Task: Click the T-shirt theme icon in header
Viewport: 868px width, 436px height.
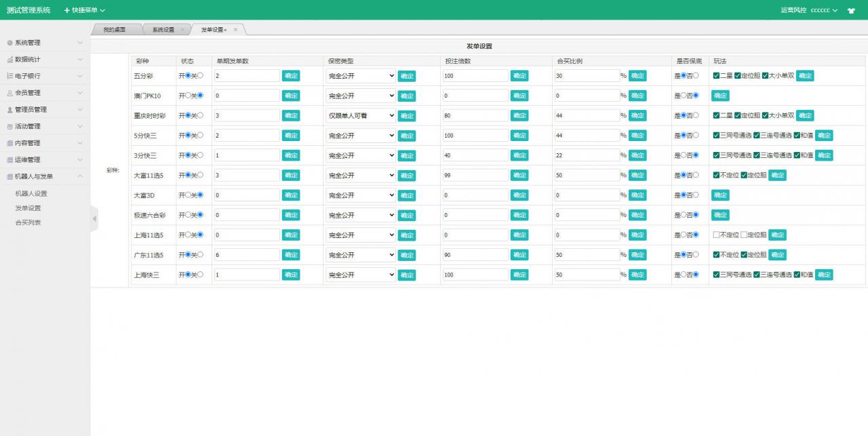Action: (851, 11)
